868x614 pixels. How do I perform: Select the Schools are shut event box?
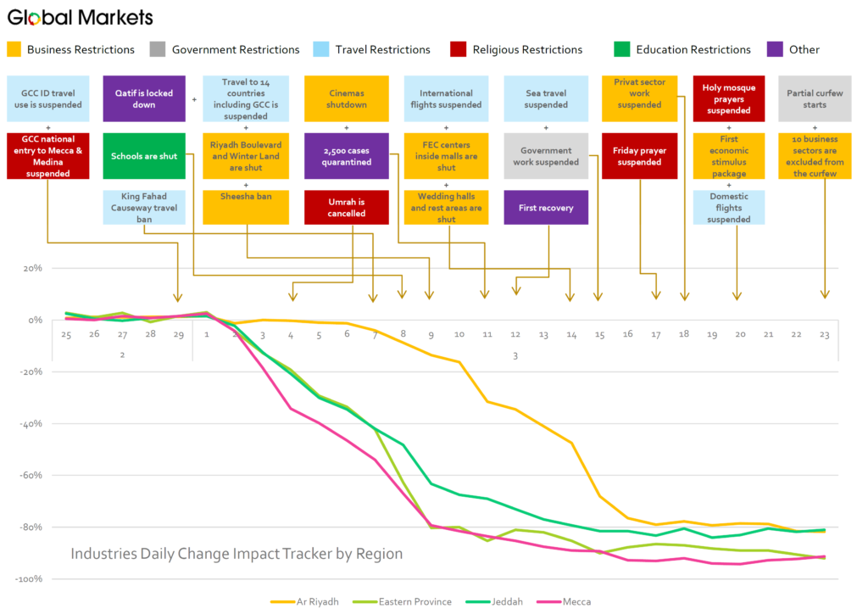pyautogui.click(x=144, y=156)
